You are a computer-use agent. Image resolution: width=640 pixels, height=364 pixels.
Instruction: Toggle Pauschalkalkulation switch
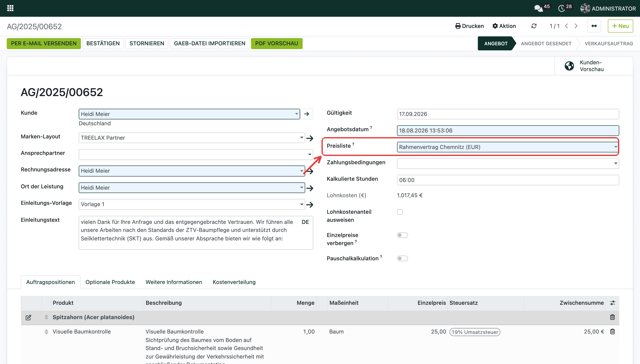pyautogui.click(x=402, y=258)
